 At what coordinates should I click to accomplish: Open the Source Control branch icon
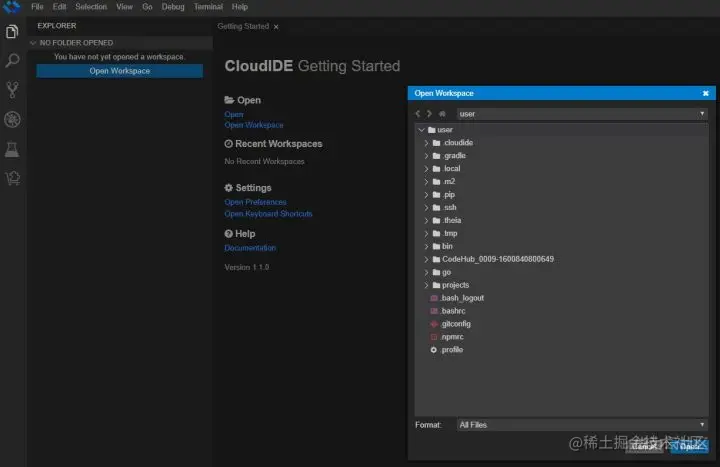[x=12, y=90]
